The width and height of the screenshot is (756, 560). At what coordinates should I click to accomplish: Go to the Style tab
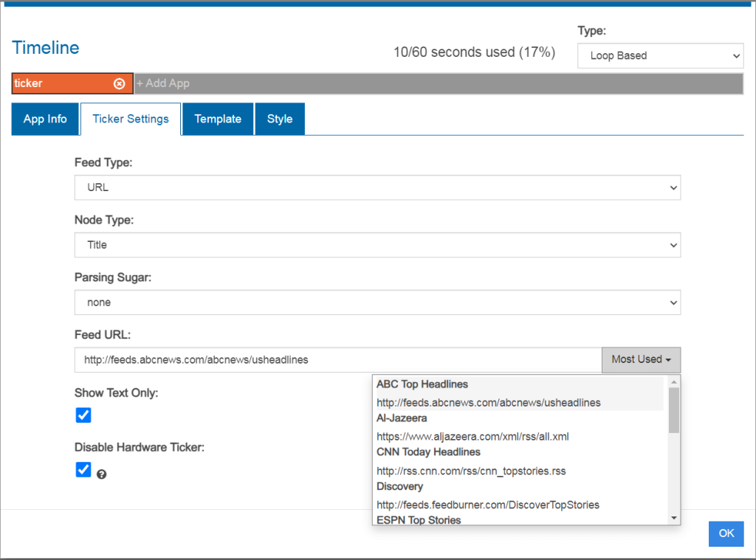[x=280, y=119]
